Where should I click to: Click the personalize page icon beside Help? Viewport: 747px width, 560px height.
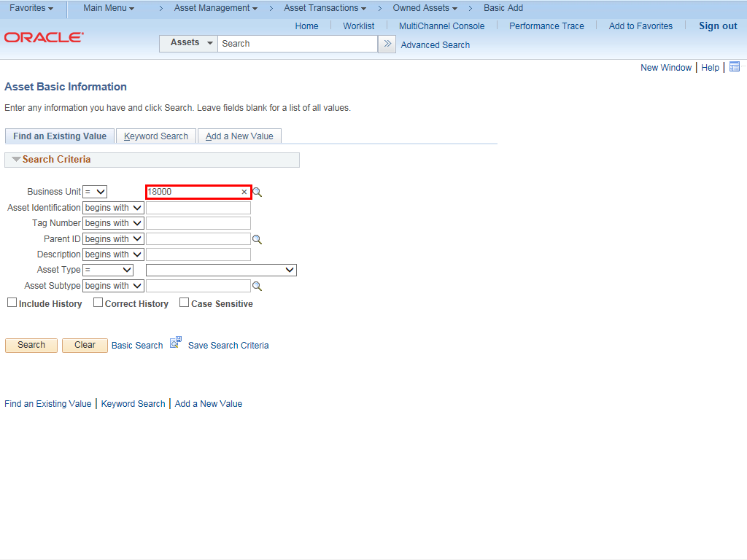click(x=735, y=67)
